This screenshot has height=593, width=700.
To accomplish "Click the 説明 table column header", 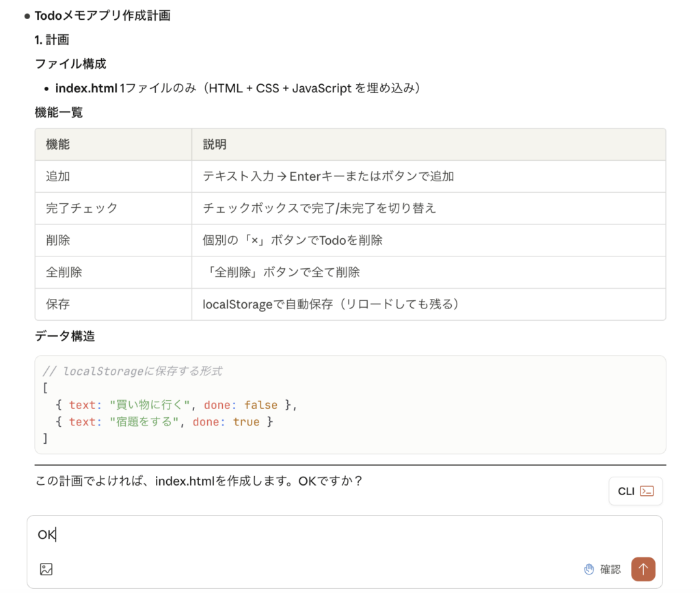I will click(215, 144).
